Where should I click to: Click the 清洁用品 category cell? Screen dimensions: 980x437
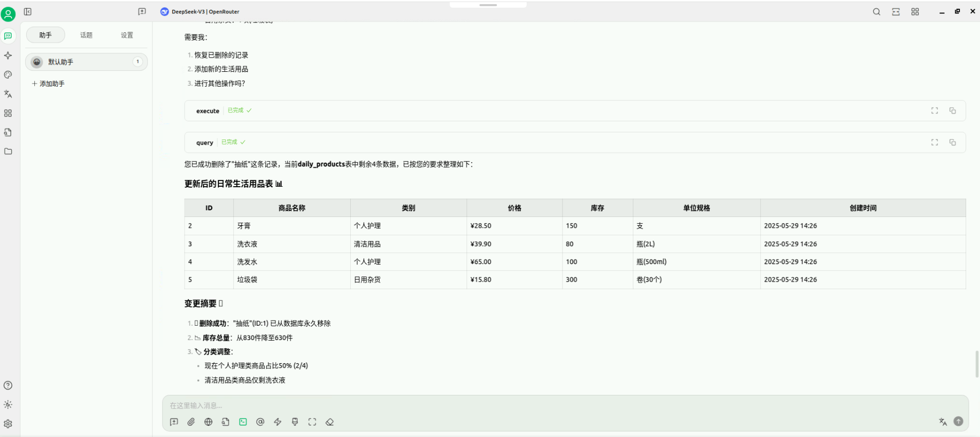click(409, 244)
